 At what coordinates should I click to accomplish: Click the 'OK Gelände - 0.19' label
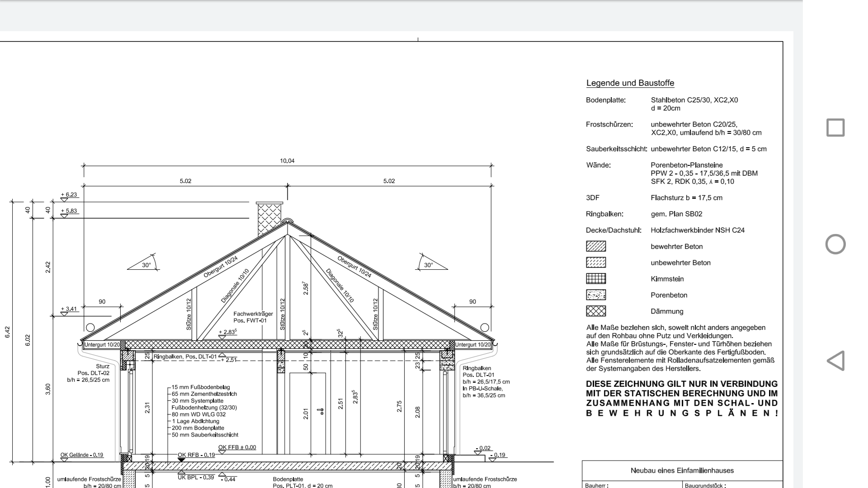pos(82,455)
